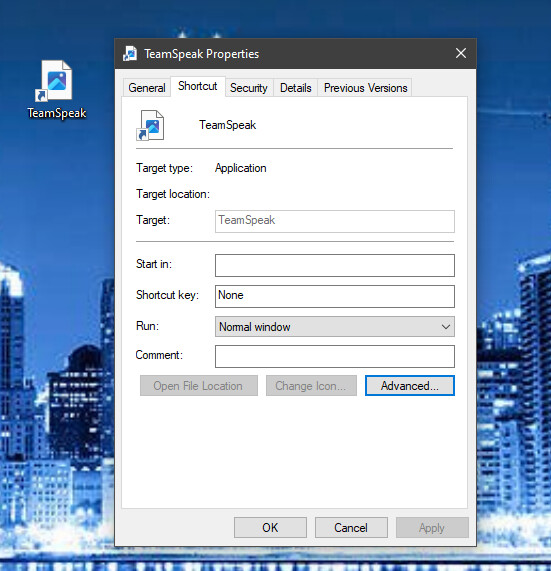
Task: Confirm with the OK button
Action: pyautogui.click(x=270, y=528)
